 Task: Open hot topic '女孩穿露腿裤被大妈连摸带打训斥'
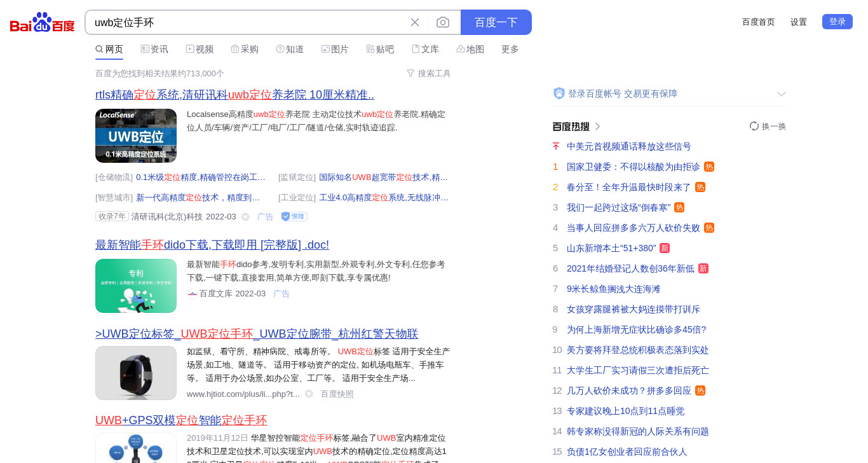[634, 309]
